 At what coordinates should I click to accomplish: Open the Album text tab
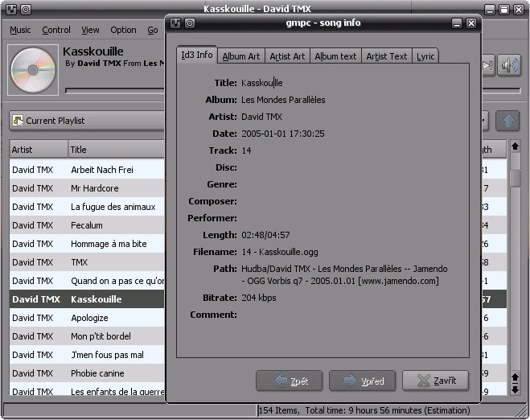335,56
